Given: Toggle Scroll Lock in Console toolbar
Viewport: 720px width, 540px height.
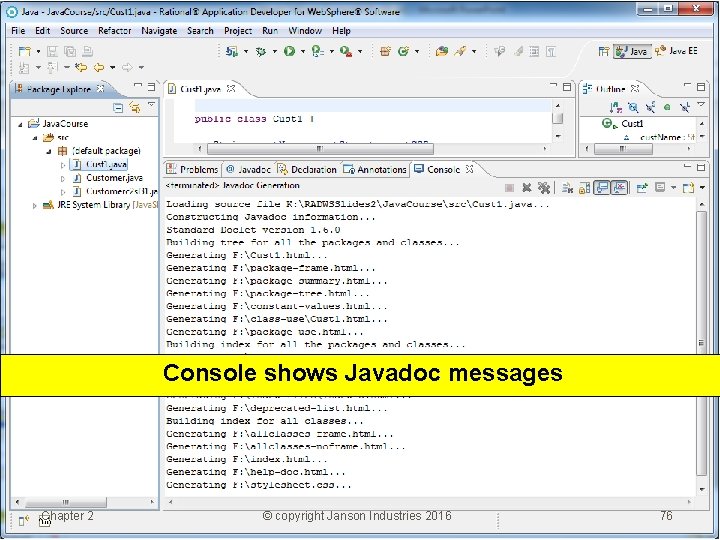Looking at the screenshot, I should 584,187.
